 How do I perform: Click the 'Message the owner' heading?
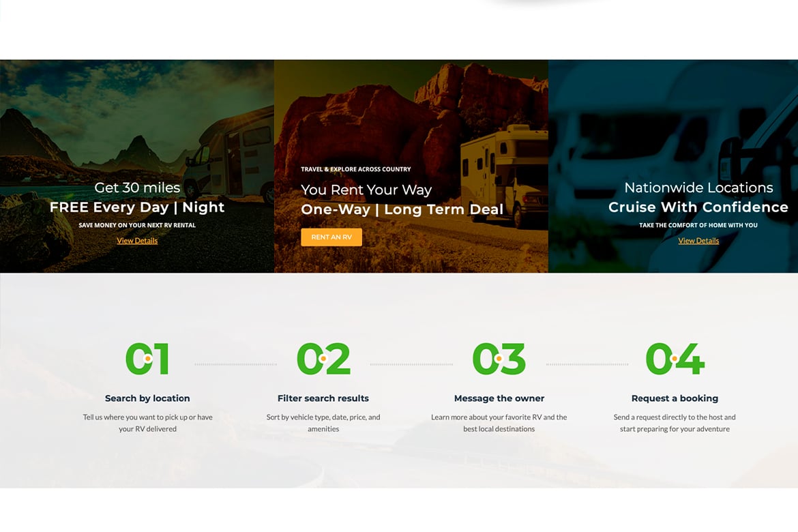499,398
